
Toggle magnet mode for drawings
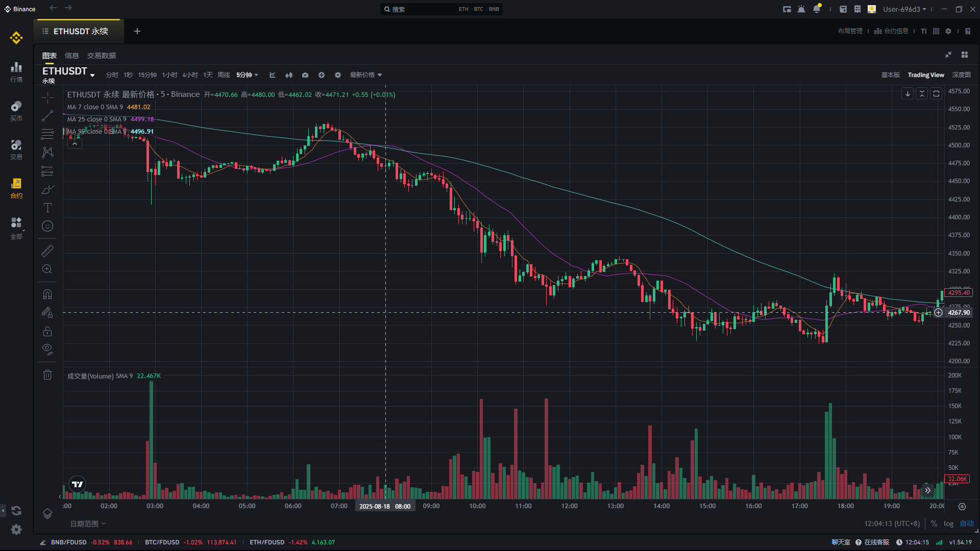tap(47, 294)
